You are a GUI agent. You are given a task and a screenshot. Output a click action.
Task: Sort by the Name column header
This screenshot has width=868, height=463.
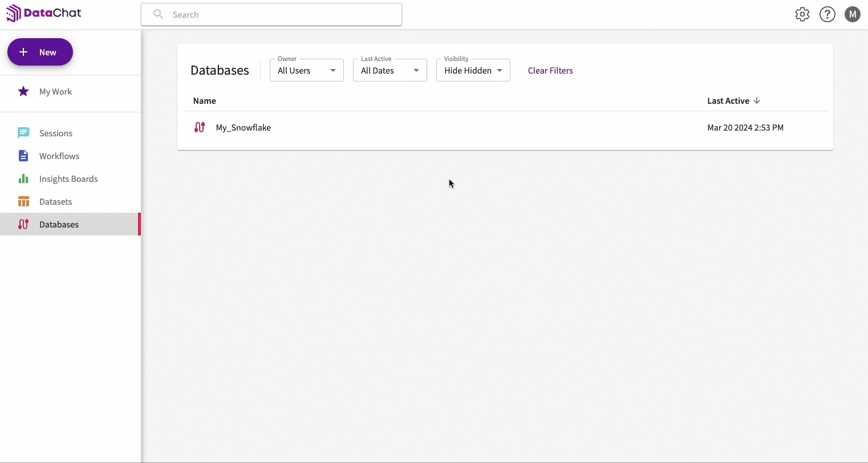(204, 100)
